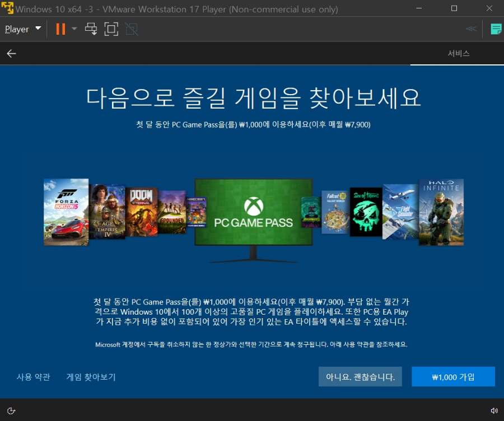Image resolution: width=504 pixels, height=421 pixels.
Task: Click the Xbox logo on the monitor
Action: coord(254,207)
